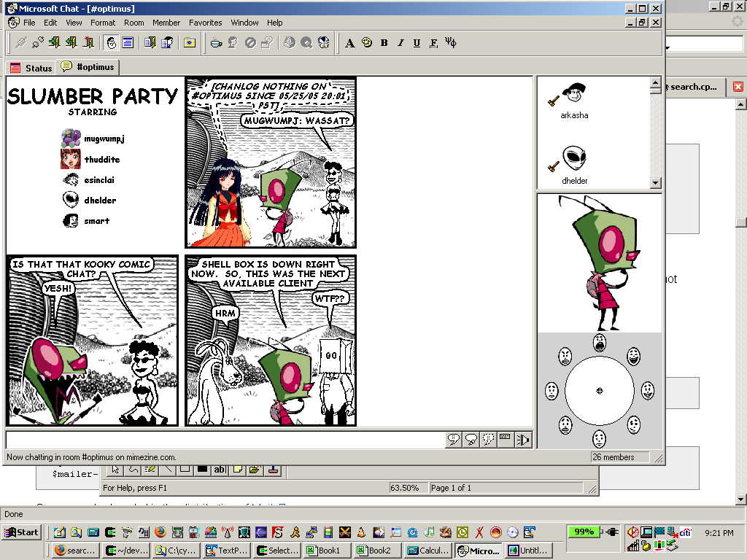This screenshot has height=560, width=747.
Task: Pick the laughing face on the emotion wheel
Action: click(x=633, y=356)
